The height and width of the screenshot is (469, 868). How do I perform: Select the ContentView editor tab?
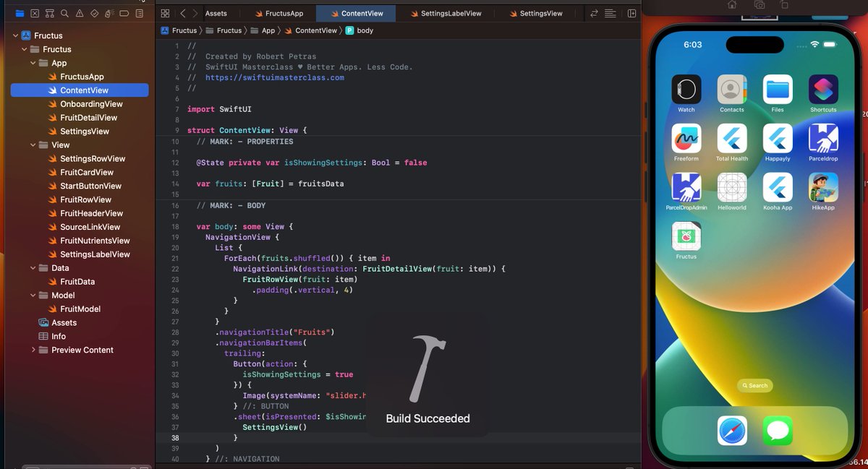click(356, 13)
